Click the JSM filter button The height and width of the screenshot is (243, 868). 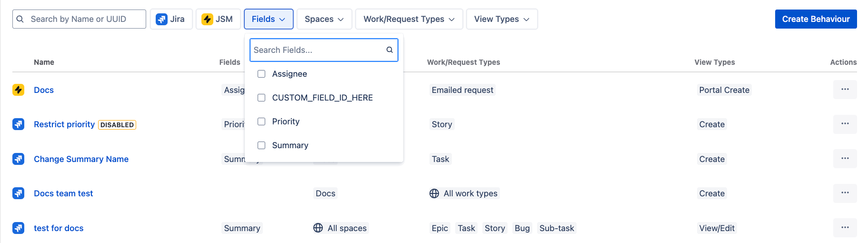218,19
